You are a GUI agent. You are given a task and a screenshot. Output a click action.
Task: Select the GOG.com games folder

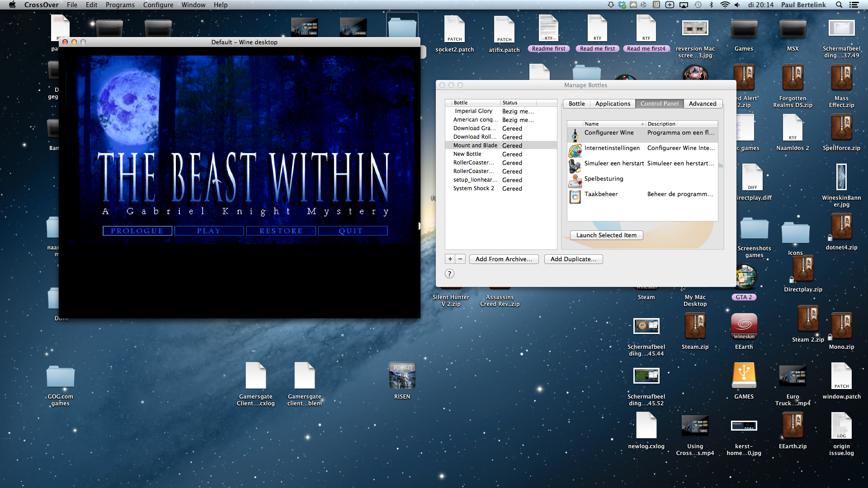[60, 376]
